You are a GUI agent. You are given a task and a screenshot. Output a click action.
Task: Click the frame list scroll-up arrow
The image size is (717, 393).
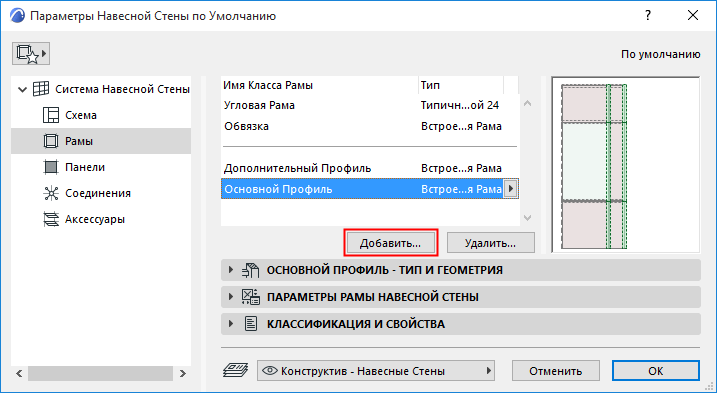(527, 104)
